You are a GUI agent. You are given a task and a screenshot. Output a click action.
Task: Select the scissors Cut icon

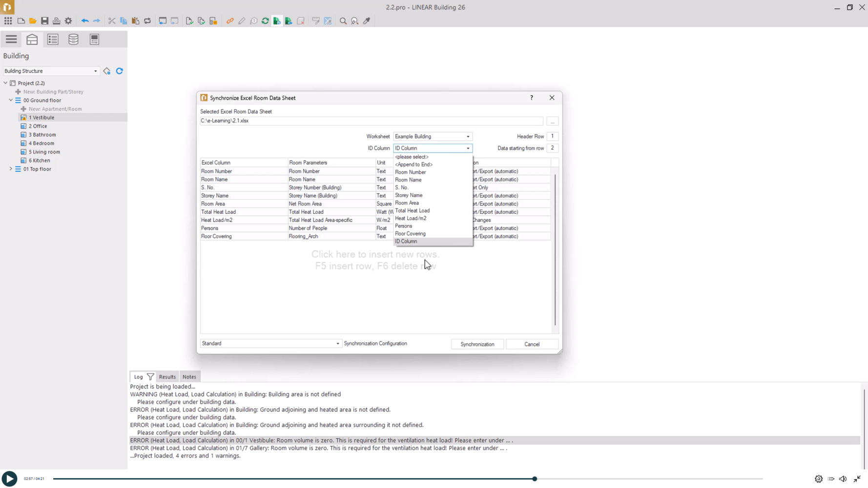coord(112,21)
